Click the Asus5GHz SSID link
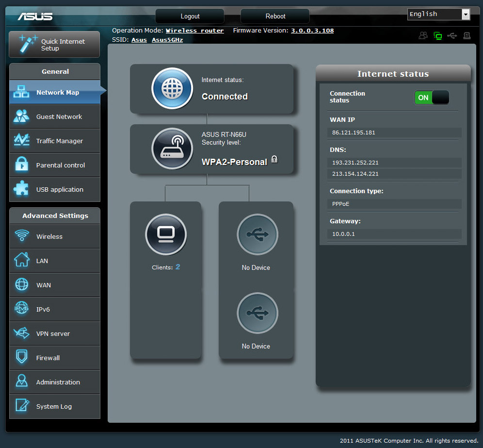The image size is (483, 448). pyautogui.click(x=167, y=40)
